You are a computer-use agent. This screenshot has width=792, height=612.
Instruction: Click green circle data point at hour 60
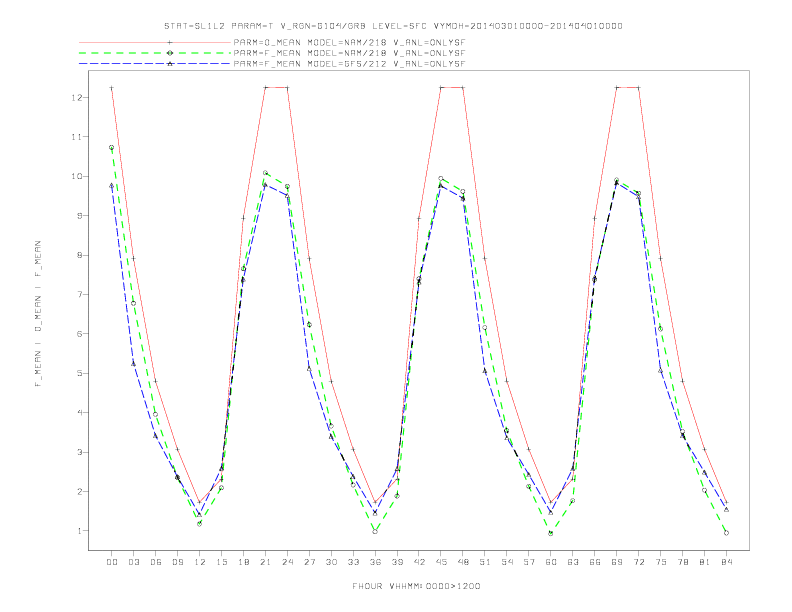click(551, 533)
